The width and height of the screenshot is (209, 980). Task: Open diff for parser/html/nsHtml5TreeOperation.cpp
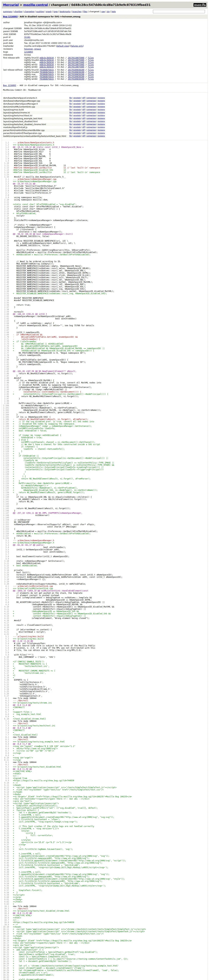pos(84,133)
